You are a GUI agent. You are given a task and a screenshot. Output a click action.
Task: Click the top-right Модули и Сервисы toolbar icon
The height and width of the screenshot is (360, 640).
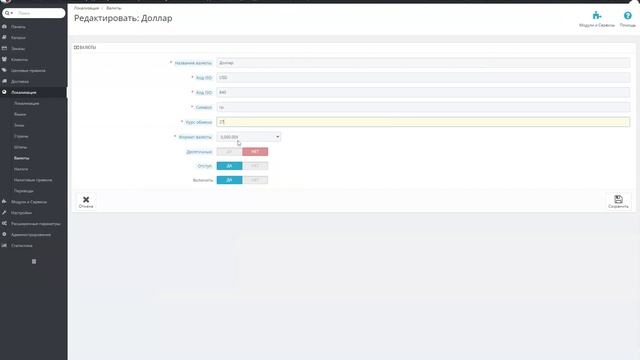tap(597, 16)
